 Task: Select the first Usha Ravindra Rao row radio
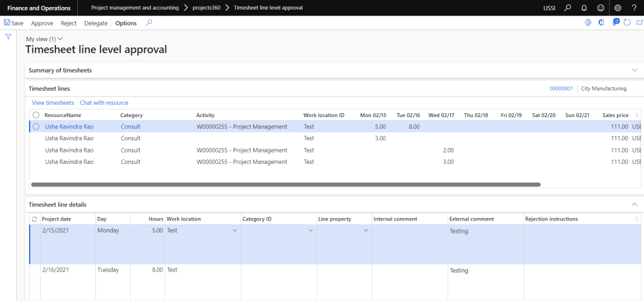coord(36,127)
